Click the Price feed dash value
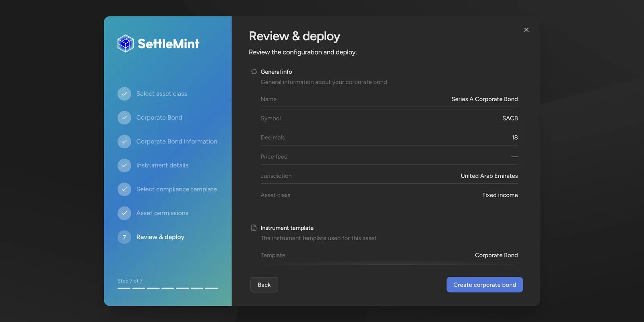This screenshot has height=322, width=644. click(514, 157)
